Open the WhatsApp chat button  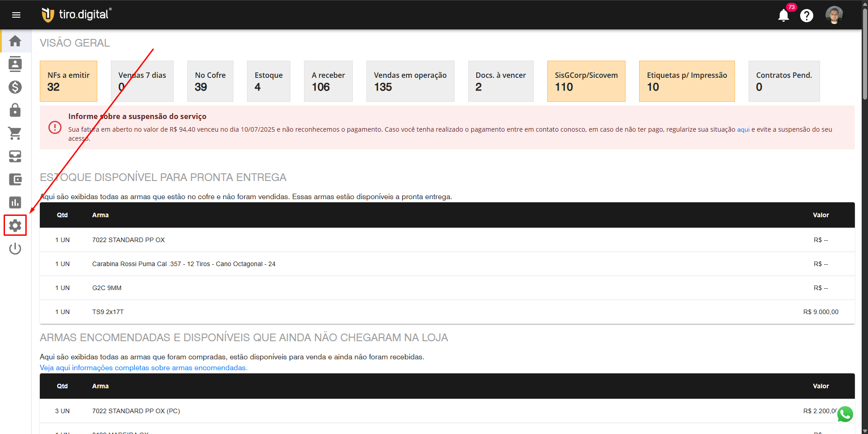844,414
